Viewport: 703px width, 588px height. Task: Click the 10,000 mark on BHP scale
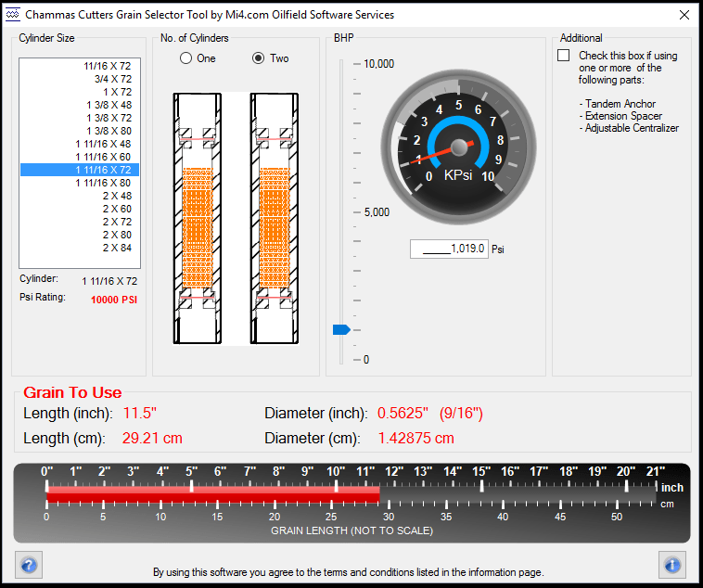pos(378,64)
